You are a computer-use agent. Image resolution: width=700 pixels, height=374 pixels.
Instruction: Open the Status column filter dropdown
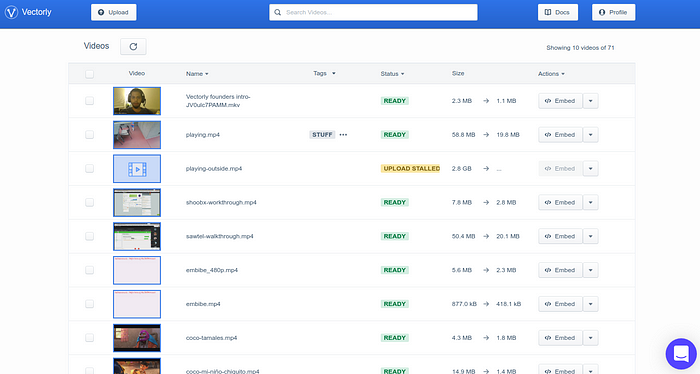click(x=392, y=74)
